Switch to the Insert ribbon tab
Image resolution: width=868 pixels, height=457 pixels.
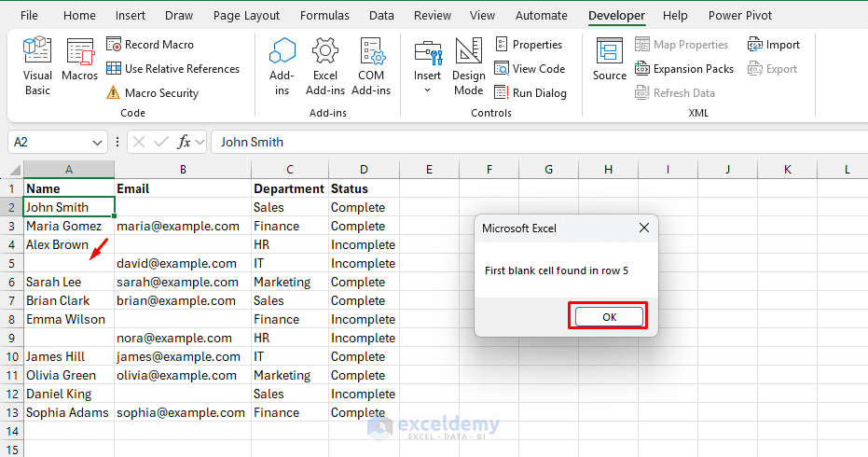(x=131, y=16)
